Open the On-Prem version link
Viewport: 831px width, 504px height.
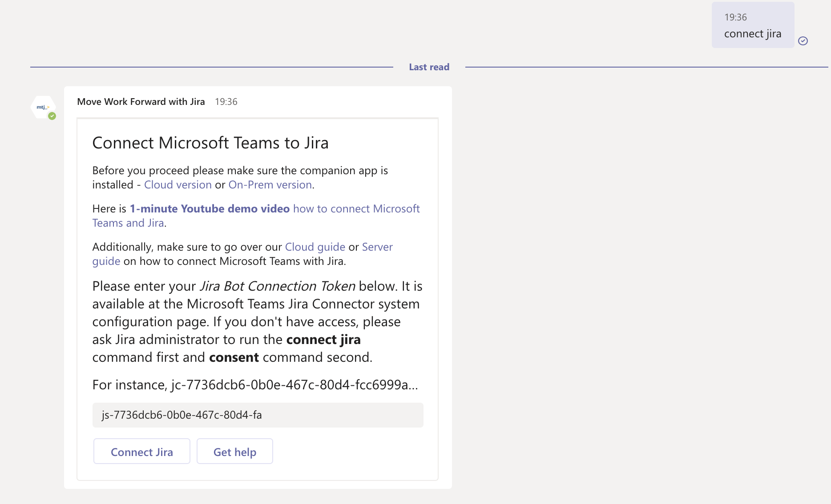click(x=270, y=185)
